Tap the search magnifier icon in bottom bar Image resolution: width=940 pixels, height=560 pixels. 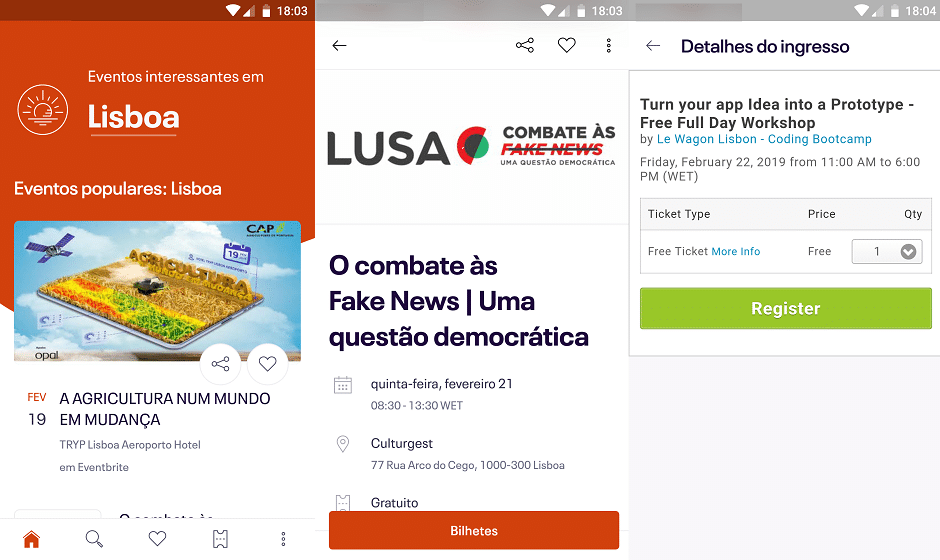tap(94, 539)
